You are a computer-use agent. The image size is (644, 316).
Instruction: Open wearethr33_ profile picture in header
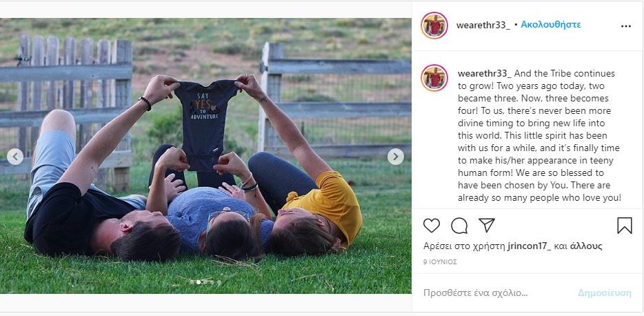434,26
